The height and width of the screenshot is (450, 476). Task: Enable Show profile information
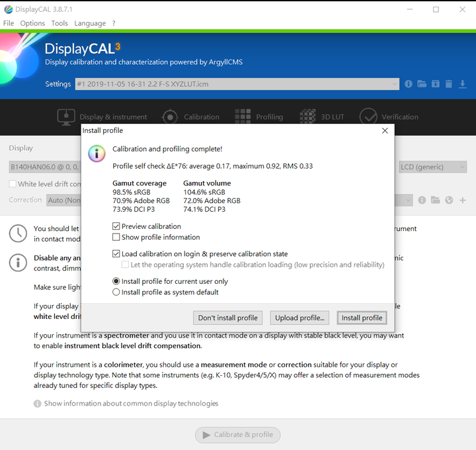click(x=116, y=237)
